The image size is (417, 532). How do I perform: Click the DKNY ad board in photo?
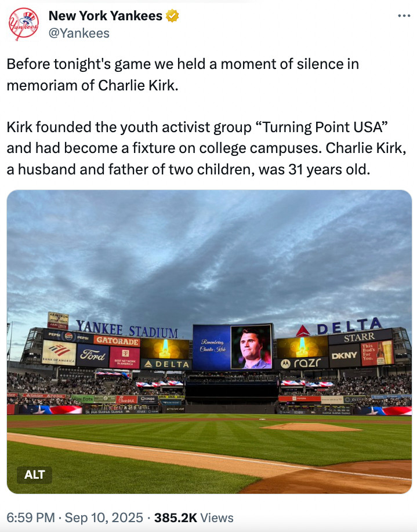pyautogui.click(x=345, y=355)
